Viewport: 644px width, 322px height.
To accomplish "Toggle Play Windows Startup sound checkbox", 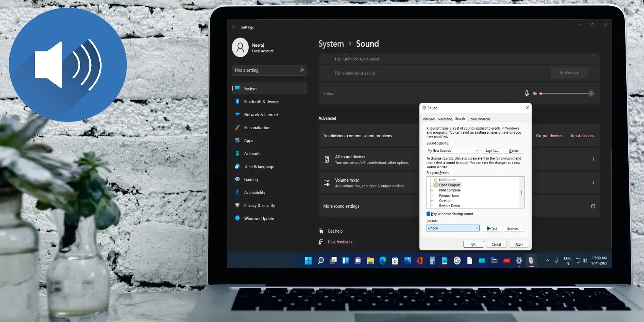I will click(428, 214).
